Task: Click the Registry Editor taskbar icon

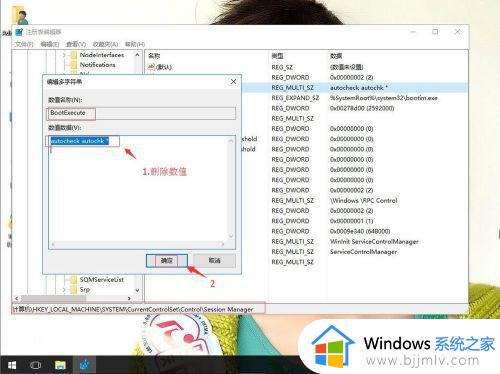Action: [x=84, y=365]
